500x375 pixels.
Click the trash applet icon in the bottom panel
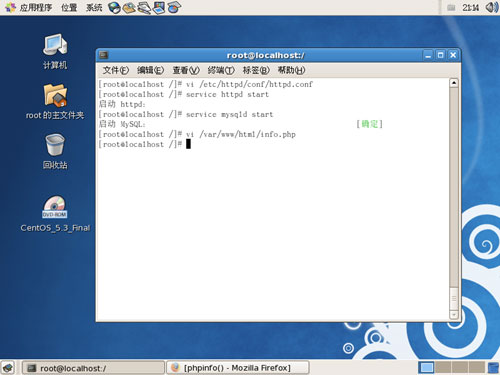click(x=493, y=368)
